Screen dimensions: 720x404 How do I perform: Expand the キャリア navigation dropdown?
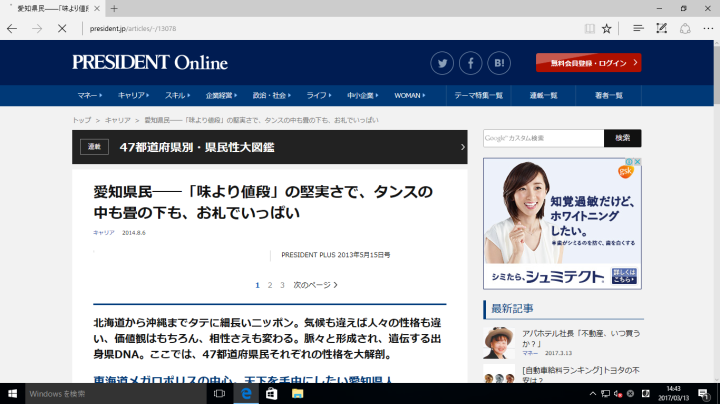tap(133, 95)
